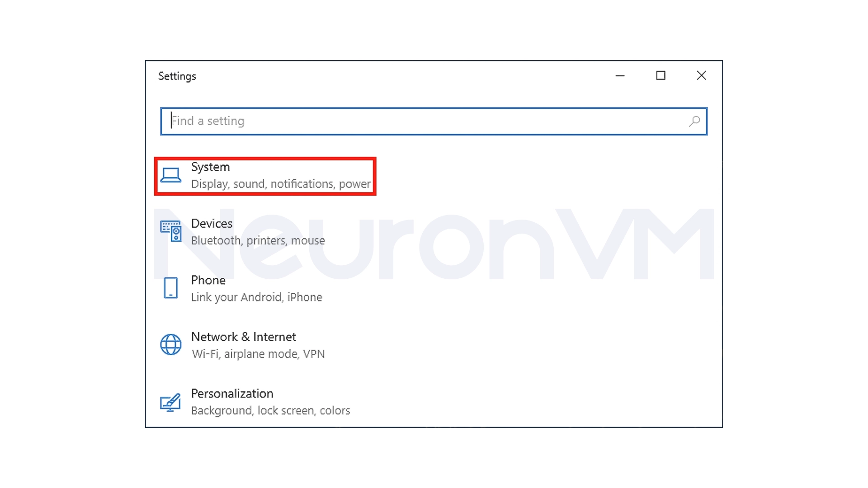
Task: Minimize the Settings window
Action: [x=620, y=76]
